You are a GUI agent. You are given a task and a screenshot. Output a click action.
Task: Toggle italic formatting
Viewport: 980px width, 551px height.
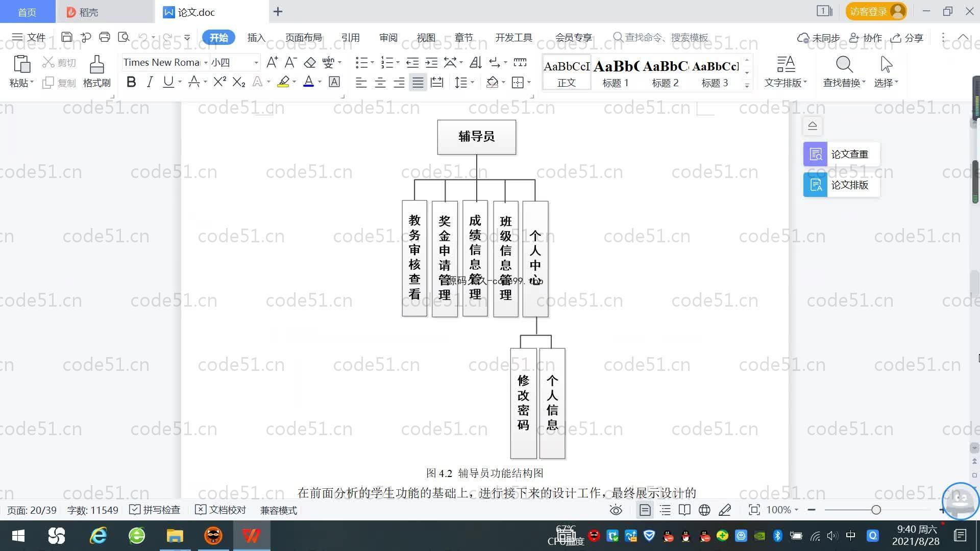click(150, 82)
